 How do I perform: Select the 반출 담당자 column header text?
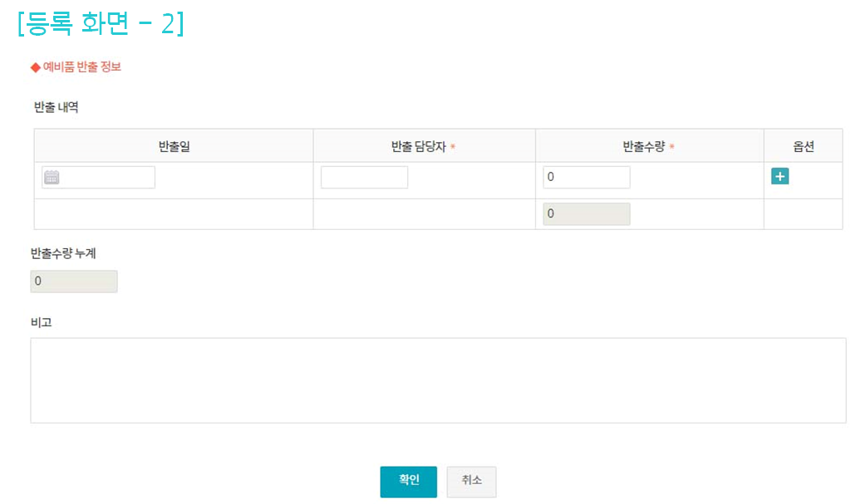pos(418,147)
